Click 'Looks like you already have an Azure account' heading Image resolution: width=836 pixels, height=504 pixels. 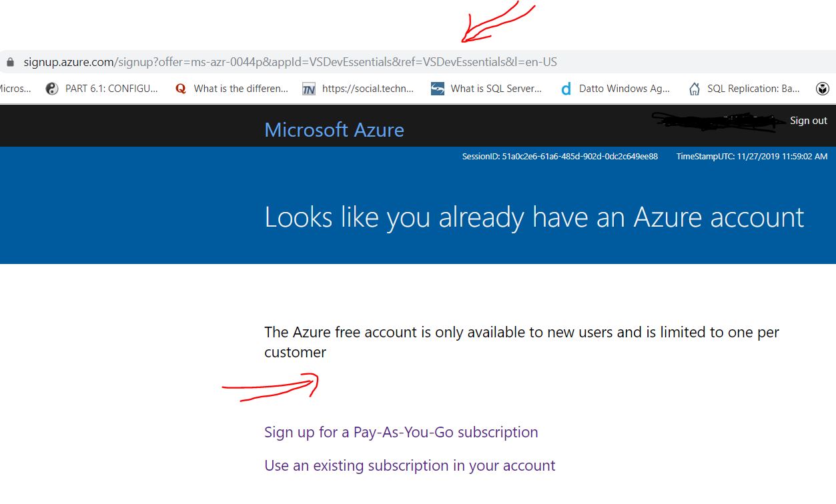(534, 217)
